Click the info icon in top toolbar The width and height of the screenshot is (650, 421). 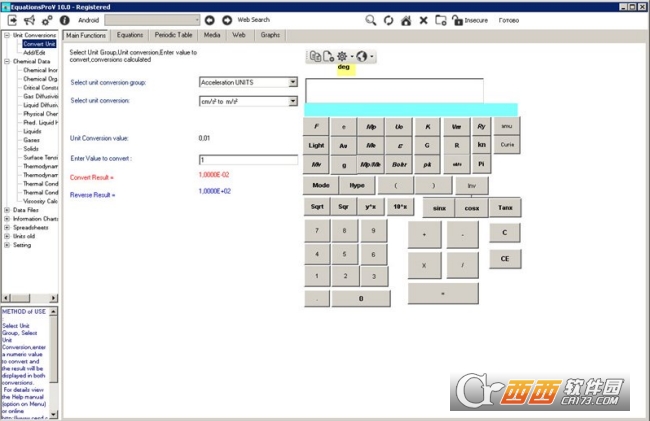click(x=65, y=19)
